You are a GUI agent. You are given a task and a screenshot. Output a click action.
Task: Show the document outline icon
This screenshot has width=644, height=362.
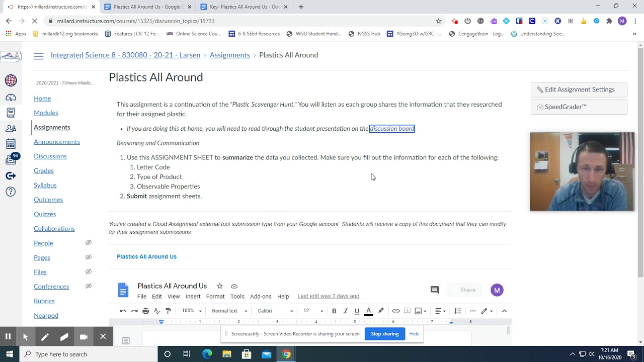coord(126,341)
